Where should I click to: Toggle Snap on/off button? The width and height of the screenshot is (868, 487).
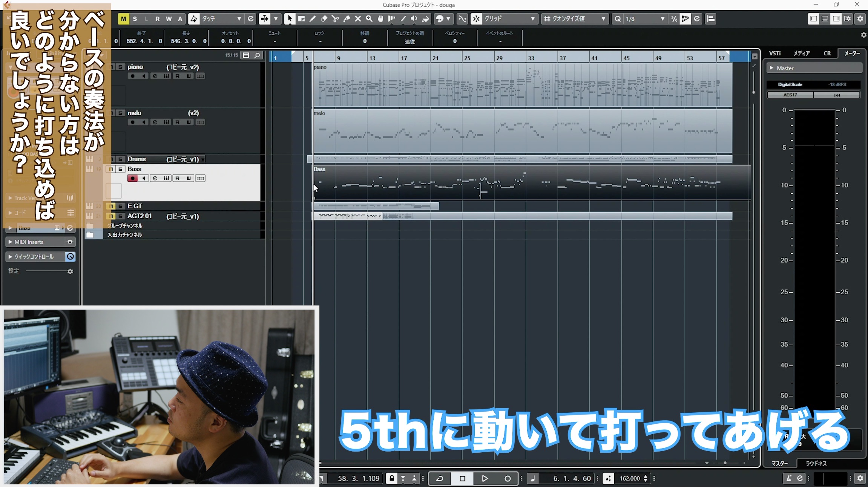pos(477,19)
